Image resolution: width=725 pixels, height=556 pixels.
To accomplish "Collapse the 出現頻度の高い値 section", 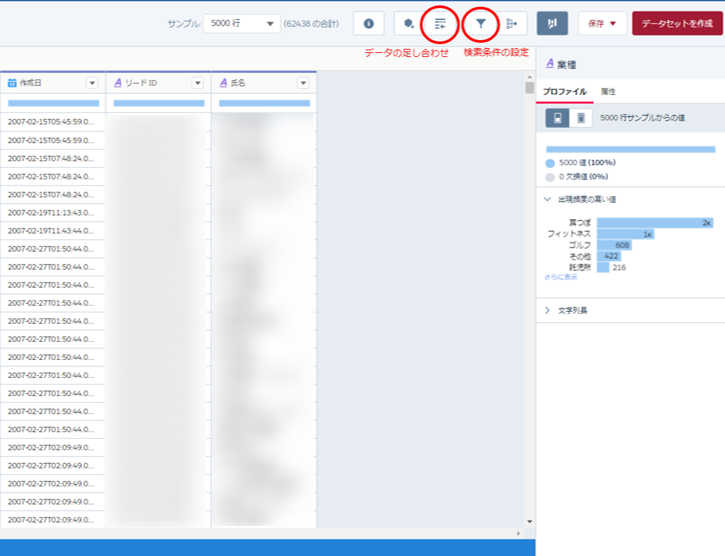I will tap(547, 199).
